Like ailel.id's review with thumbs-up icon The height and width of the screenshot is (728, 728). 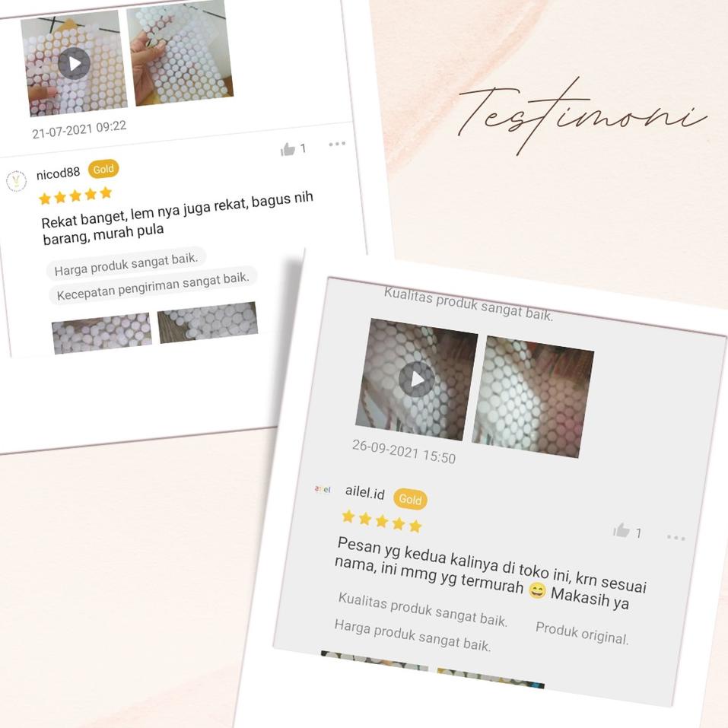click(x=622, y=530)
